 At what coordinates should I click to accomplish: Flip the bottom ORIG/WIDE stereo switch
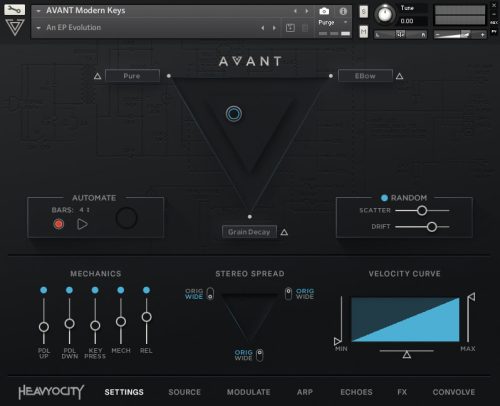click(x=260, y=355)
